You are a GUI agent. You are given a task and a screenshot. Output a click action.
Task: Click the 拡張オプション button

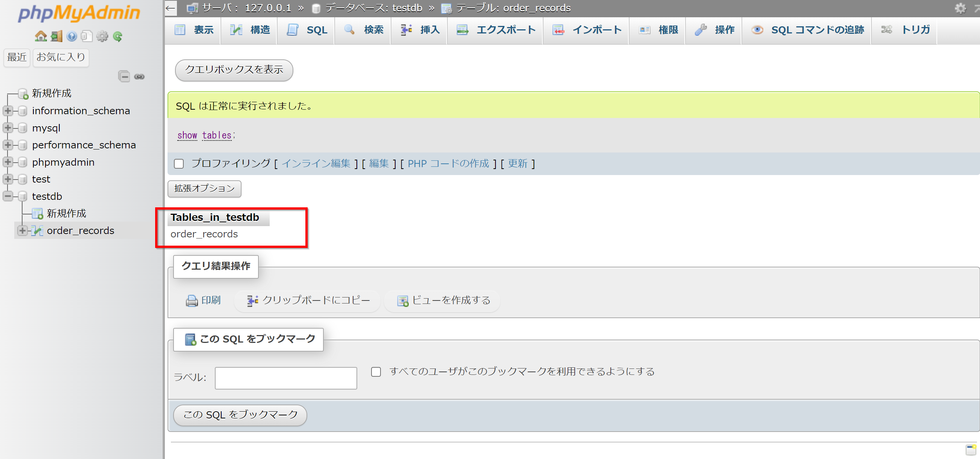205,189
